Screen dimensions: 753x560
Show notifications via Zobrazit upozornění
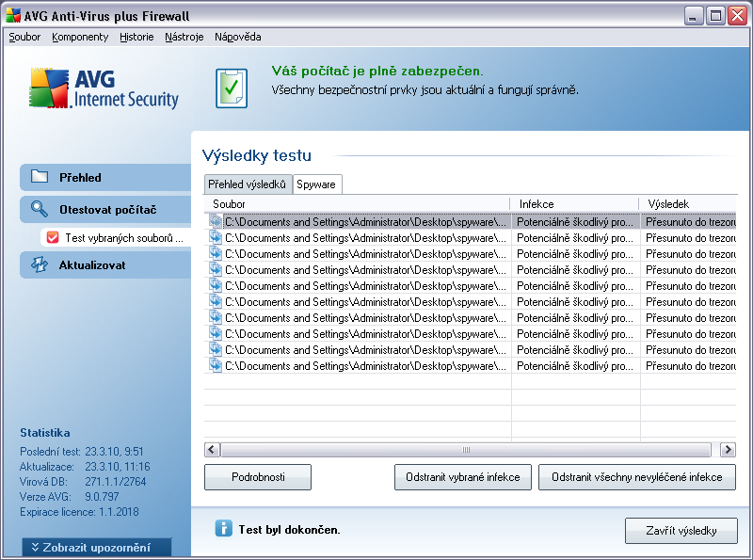(x=97, y=548)
